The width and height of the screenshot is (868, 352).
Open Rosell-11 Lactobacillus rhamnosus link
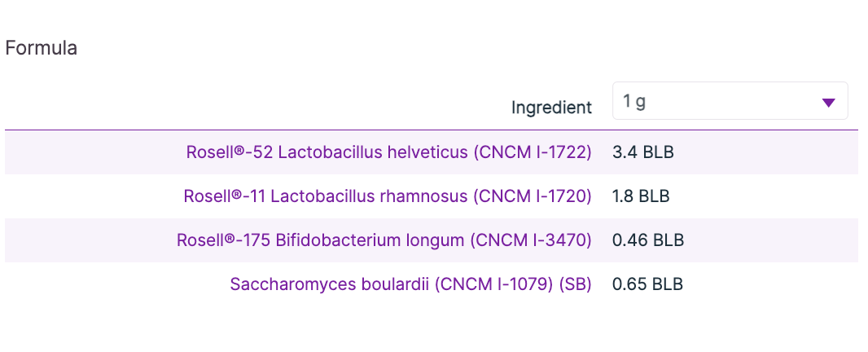pos(388,196)
